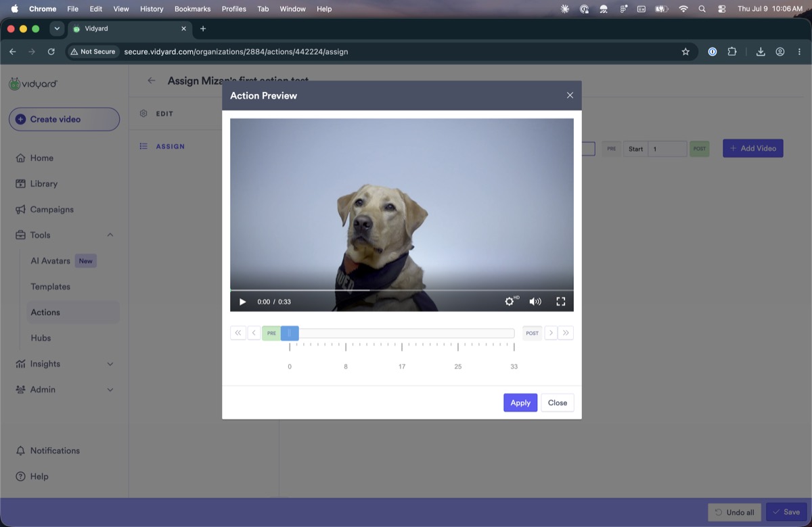Save the action assignment
The image size is (812, 527).
(786, 512)
